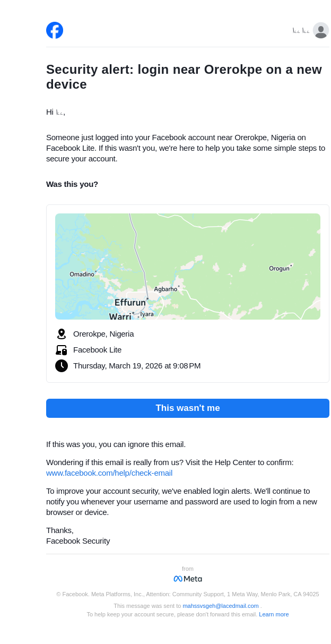Click the Orerokpe, Nigeria location text
This screenshot has width=331, height=644.
coord(103,334)
